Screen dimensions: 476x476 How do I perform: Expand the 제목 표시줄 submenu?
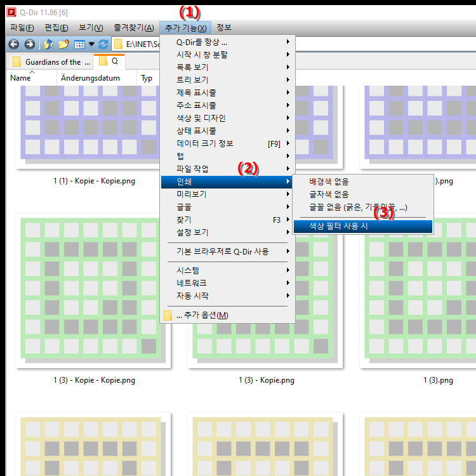227,93
